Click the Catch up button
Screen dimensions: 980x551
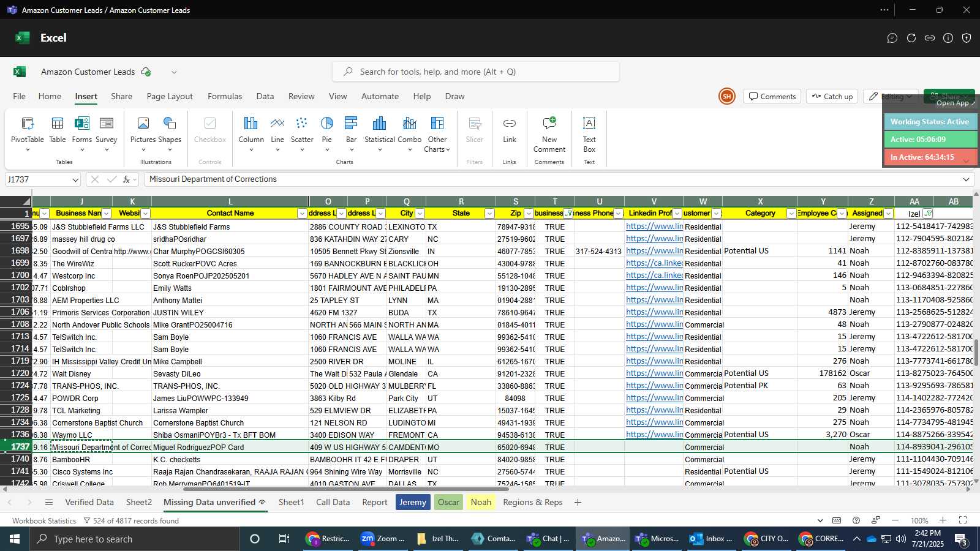pyautogui.click(x=832, y=96)
